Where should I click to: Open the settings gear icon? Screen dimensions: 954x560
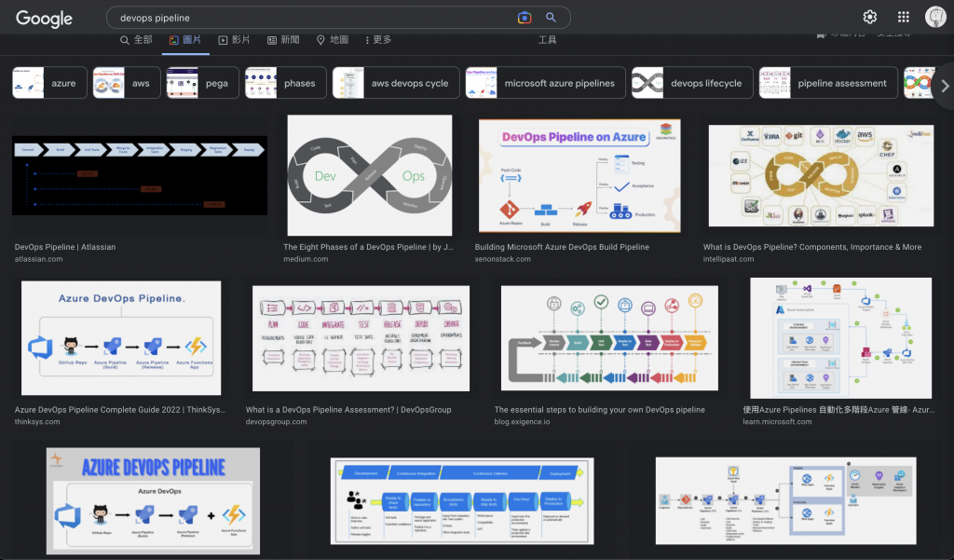pos(870,17)
